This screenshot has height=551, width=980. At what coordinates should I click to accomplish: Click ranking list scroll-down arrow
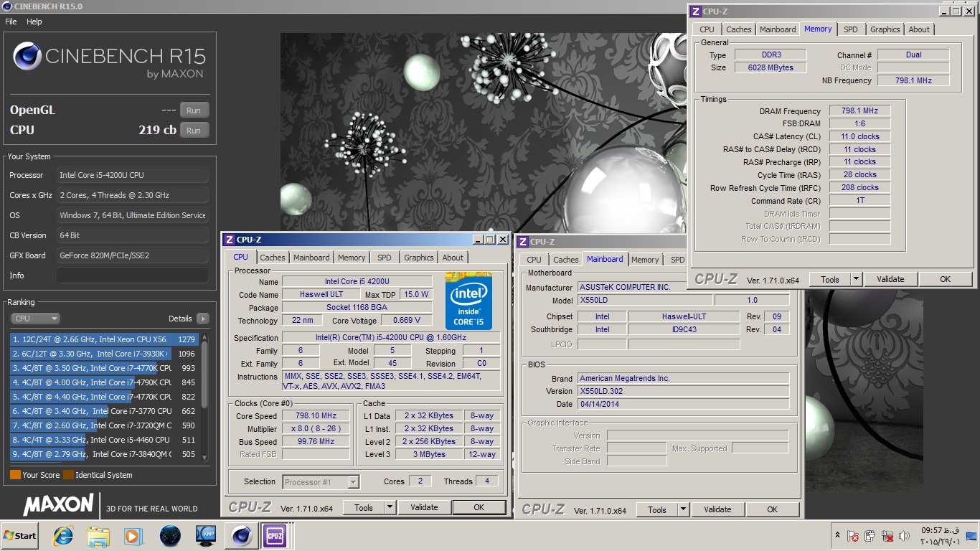[204, 457]
